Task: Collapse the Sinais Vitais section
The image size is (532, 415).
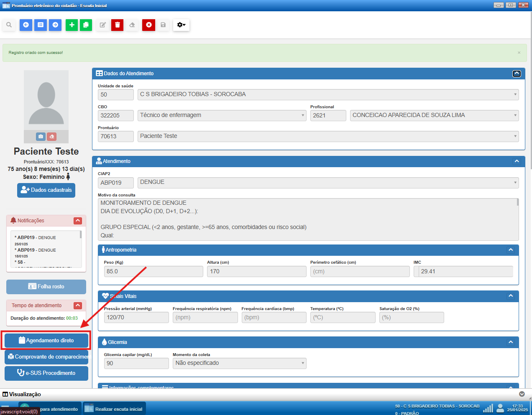Action: [x=511, y=296]
